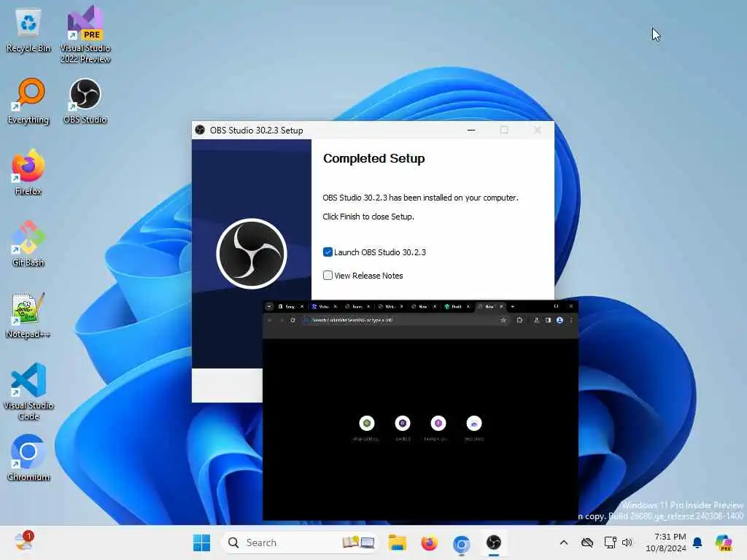
Task: Open the volume speaker tray icon
Action: coord(627,542)
